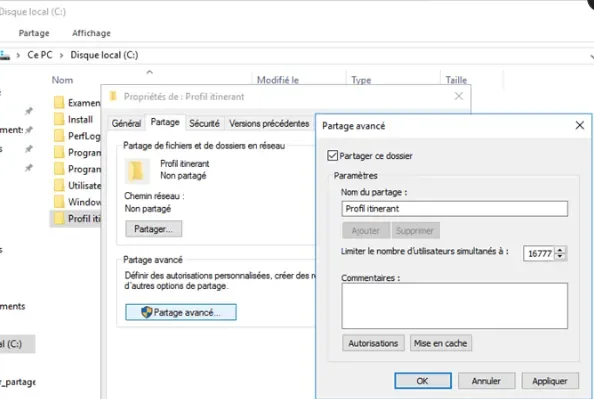This screenshot has width=594, height=399.
Task: Sort by Modifié le column header
Action: click(x=278, y=80)
